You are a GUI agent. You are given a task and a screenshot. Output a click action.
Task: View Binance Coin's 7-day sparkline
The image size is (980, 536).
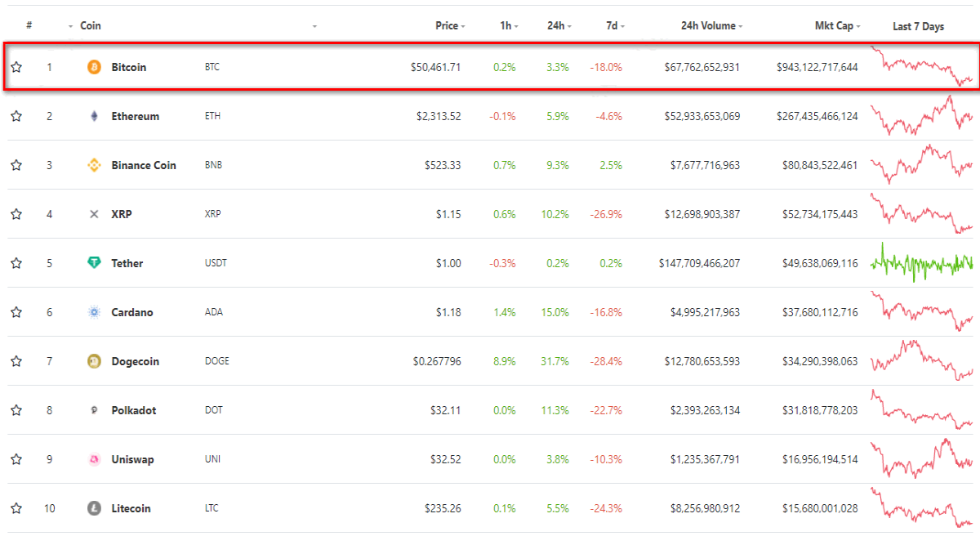922,165
